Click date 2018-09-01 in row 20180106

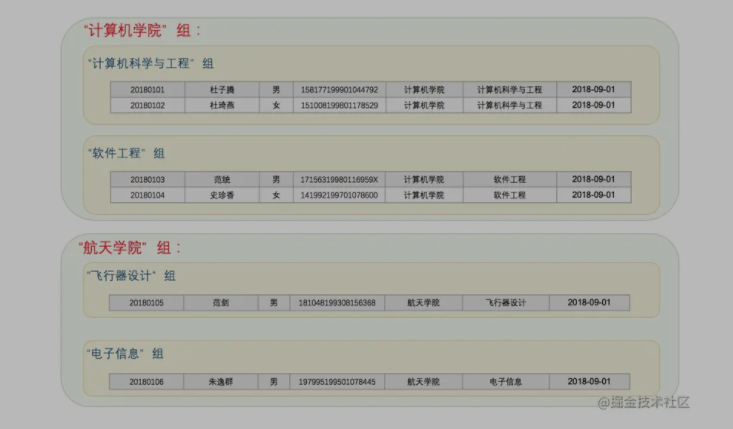pyautogui.click(x=589, y=381)
